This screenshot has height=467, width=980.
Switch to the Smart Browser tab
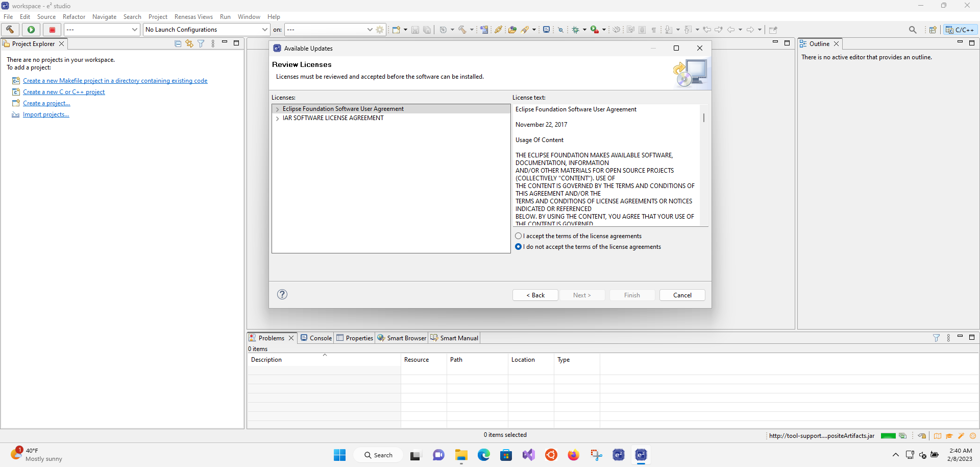(402, 338)
